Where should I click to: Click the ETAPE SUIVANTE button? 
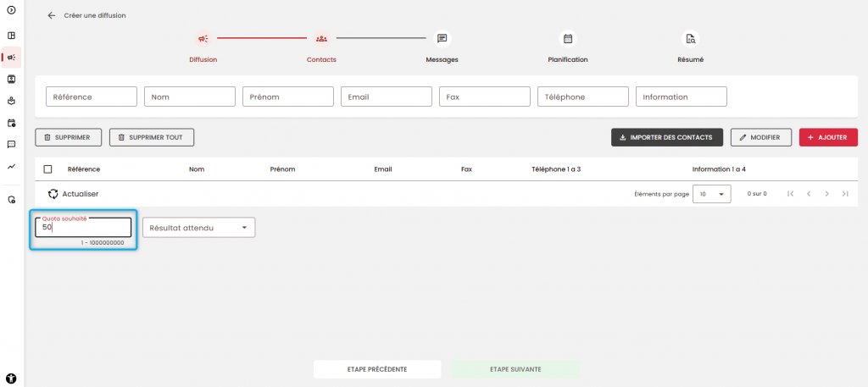(515, 369)
